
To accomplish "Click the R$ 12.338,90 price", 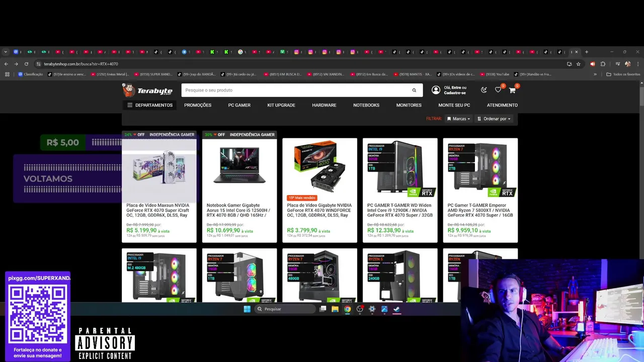I will point(384,230).
